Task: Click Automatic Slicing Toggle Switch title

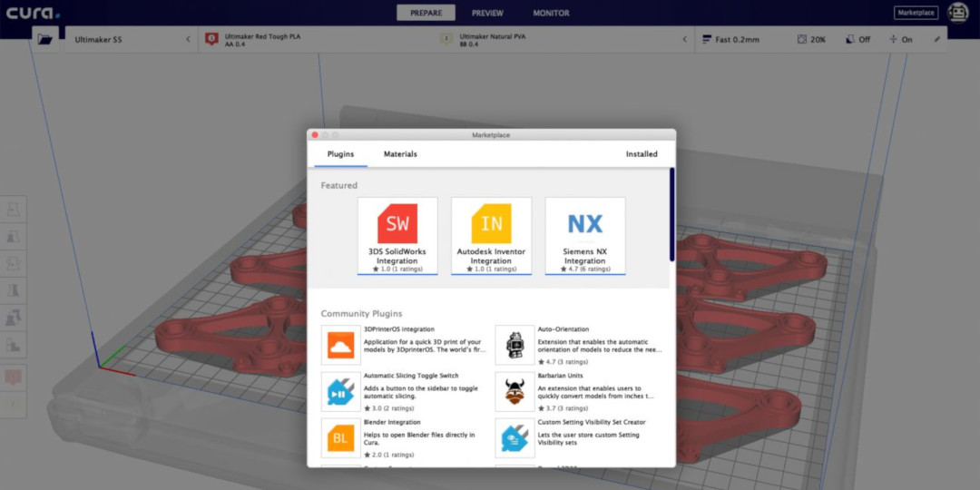Action: [411, 376]
